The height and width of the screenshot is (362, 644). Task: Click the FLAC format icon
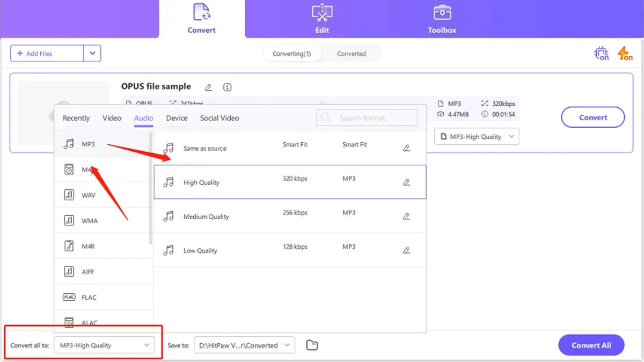coord(69,297)
